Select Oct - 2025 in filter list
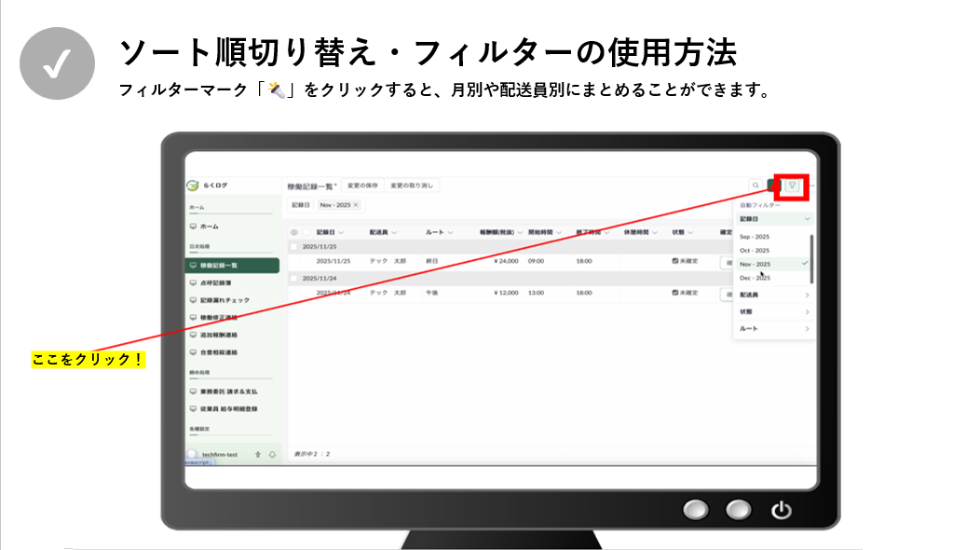 755,251
